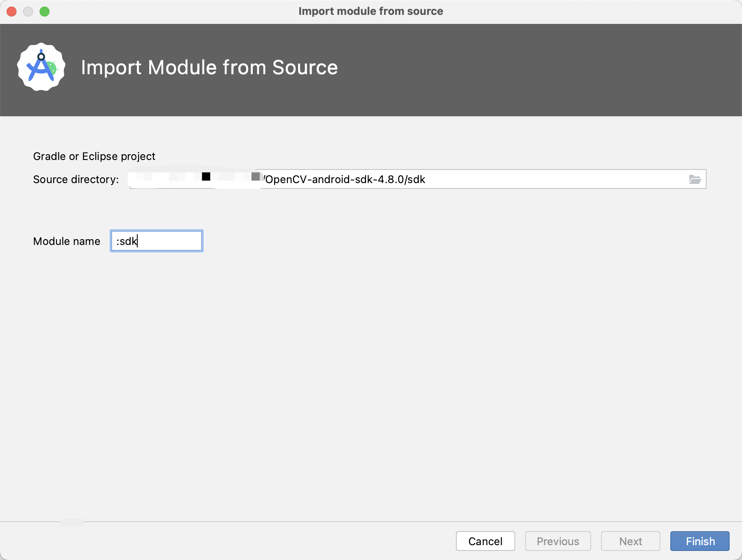The height and width of the screenshot is (560, 742).
Task: Close the dialog with the red window button
Action: click(12, 12)
